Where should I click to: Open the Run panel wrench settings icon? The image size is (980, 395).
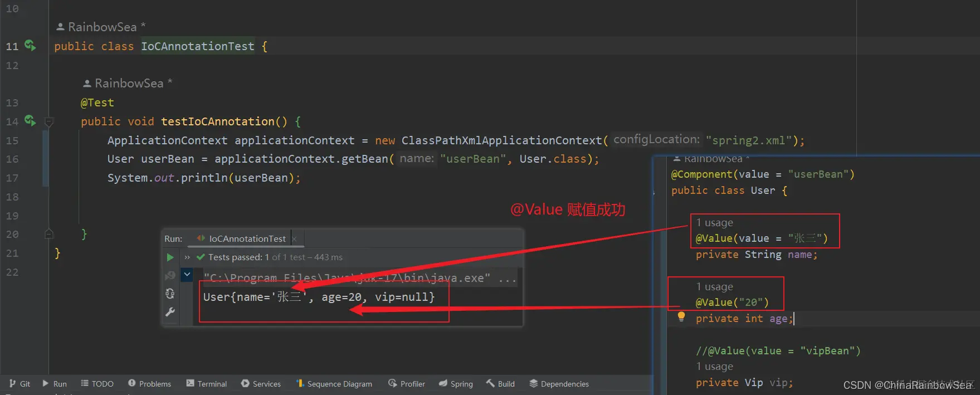[x=170, y=312]
